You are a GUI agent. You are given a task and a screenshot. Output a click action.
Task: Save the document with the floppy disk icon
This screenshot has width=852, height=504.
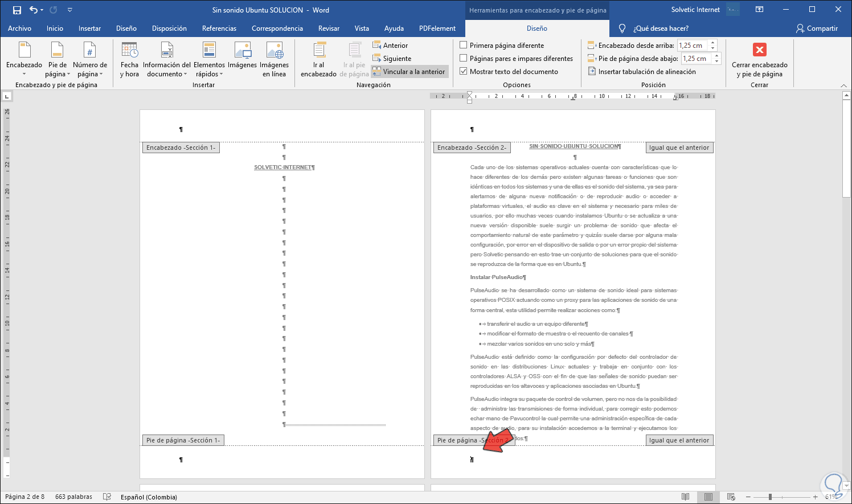pos(17,10)
